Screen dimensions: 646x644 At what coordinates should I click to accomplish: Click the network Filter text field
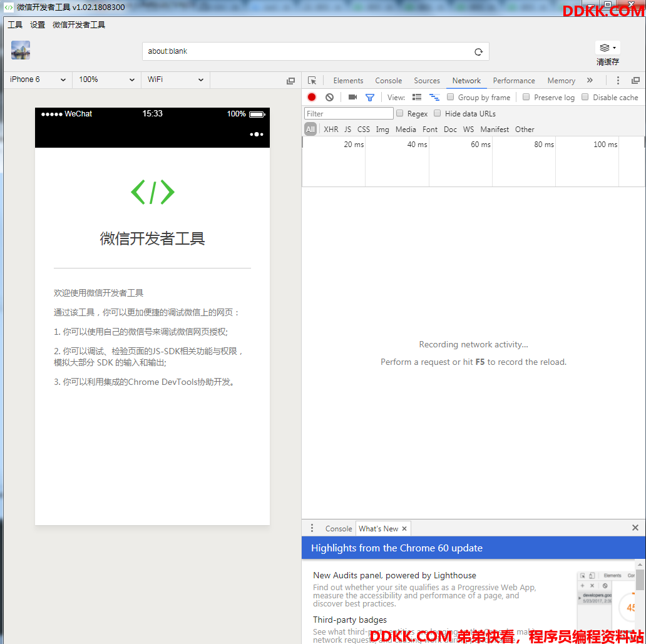click(349, 113)
